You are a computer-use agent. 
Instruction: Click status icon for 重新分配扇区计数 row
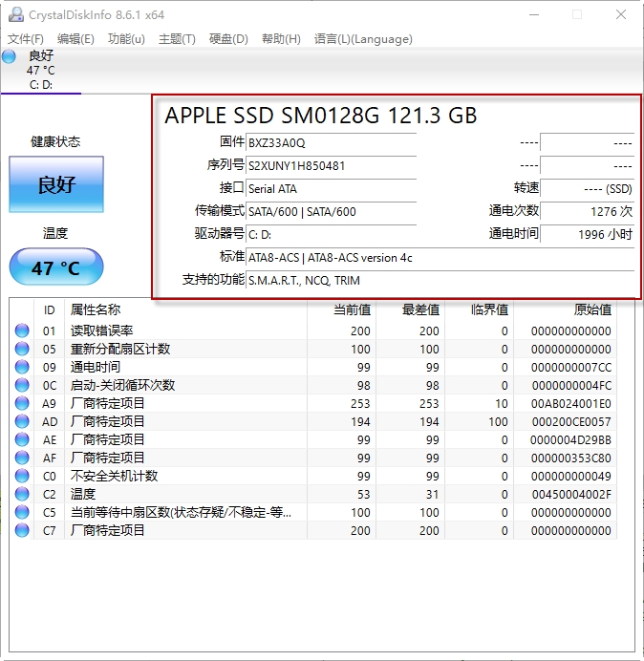click(x=22, y=349)
